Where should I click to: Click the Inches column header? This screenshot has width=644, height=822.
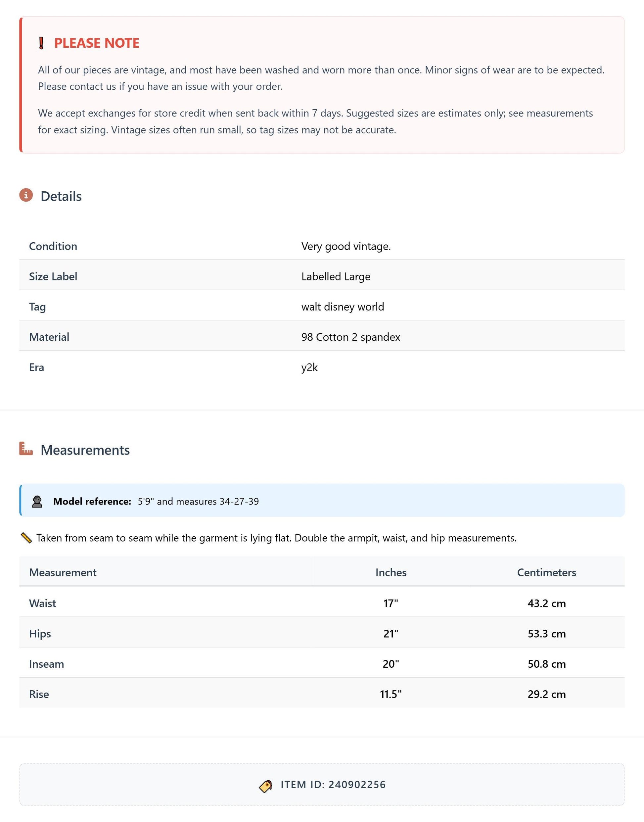(x=391, y=572)
